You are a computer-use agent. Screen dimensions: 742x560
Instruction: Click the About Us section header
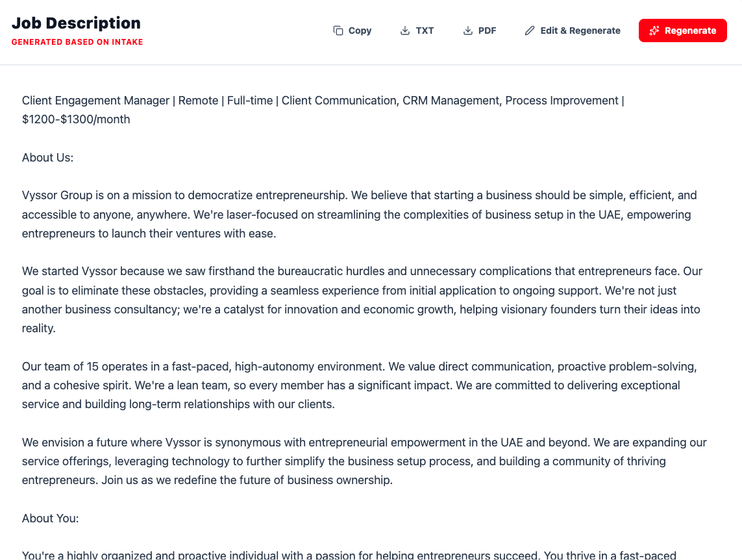click(x=47, y=157)
